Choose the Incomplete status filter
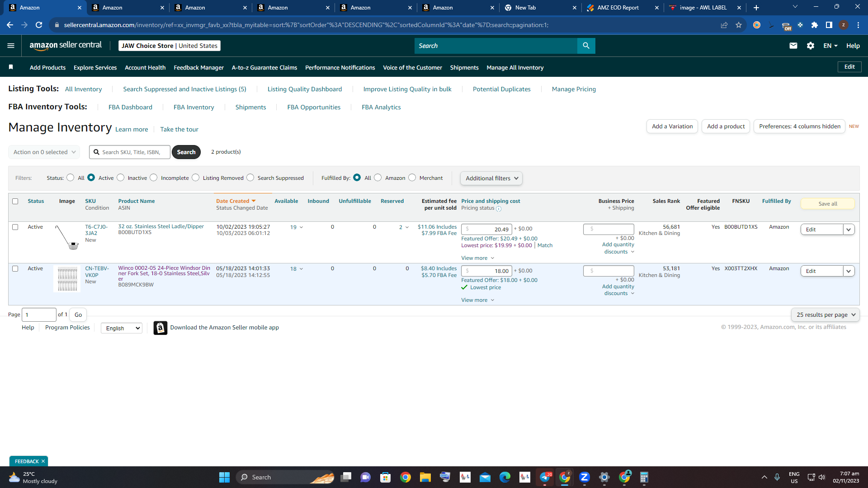Image resolution: width=868 pixels, height=488 pixels. (x=154, y=178)
